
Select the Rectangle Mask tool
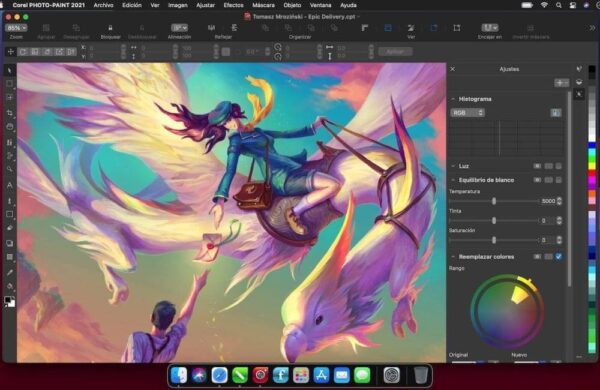tap(10, 84)
